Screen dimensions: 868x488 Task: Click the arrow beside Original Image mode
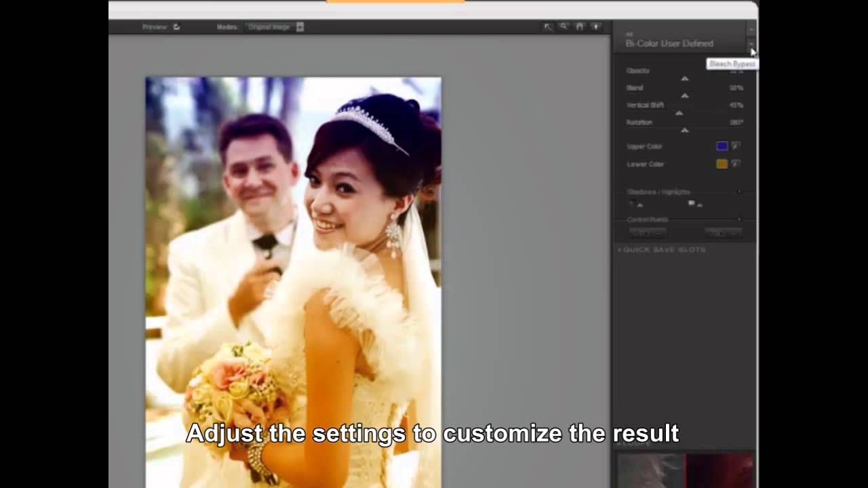tap(300, 27)
